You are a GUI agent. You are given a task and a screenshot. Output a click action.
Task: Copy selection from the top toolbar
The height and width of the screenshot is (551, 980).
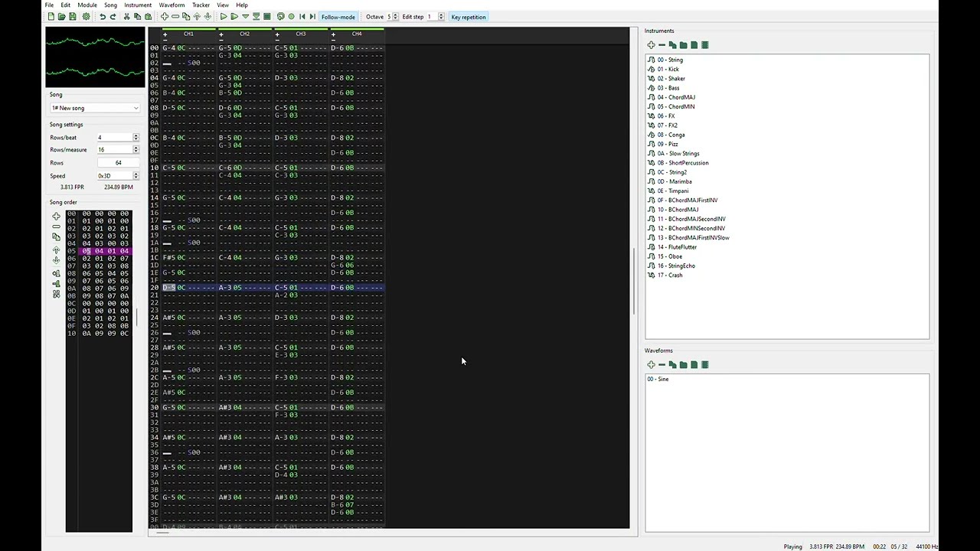point(137,17)
